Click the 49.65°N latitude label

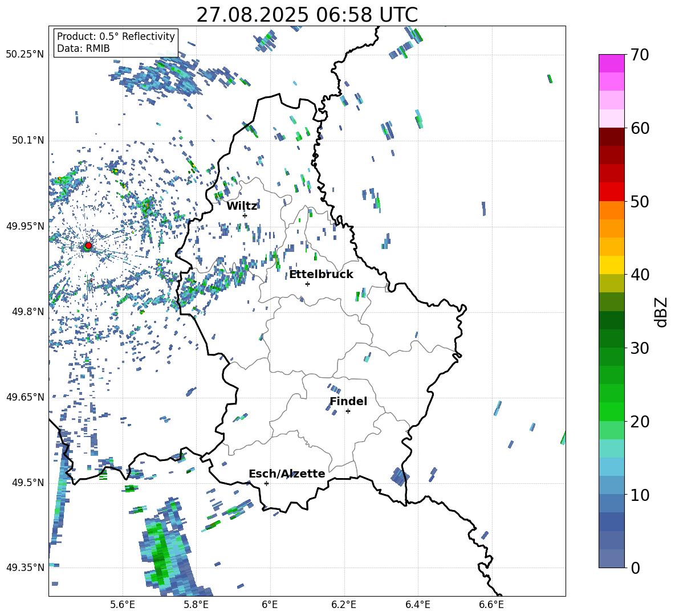(25, 397)
